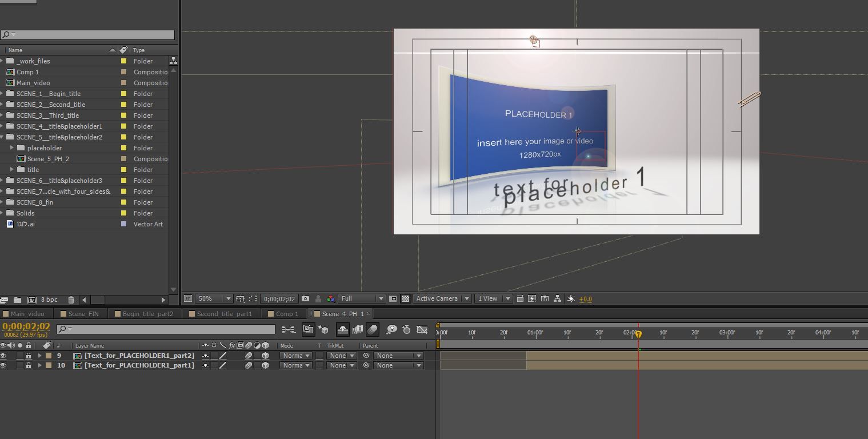868x439 pixels.
Task: Switch to the Main_video timeline tab
Action: (x=27, y=314)
